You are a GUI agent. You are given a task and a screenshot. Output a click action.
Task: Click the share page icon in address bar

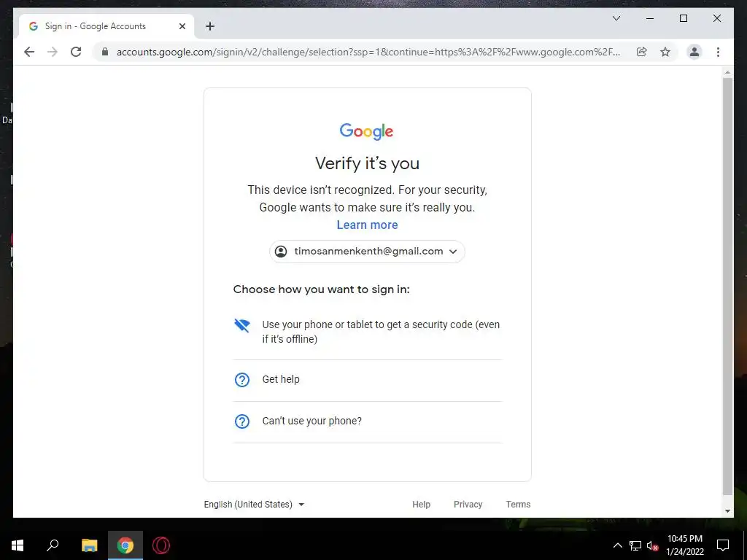(x=642, y=52)
